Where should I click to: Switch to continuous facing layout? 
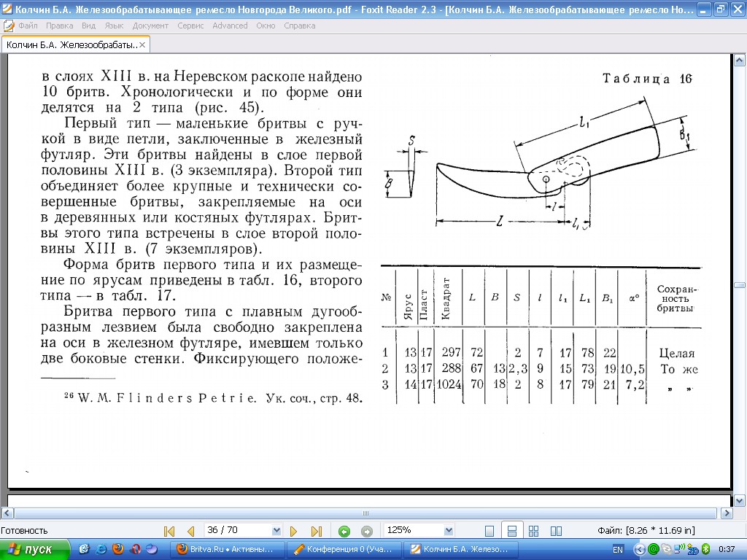(x=533, y=531)
